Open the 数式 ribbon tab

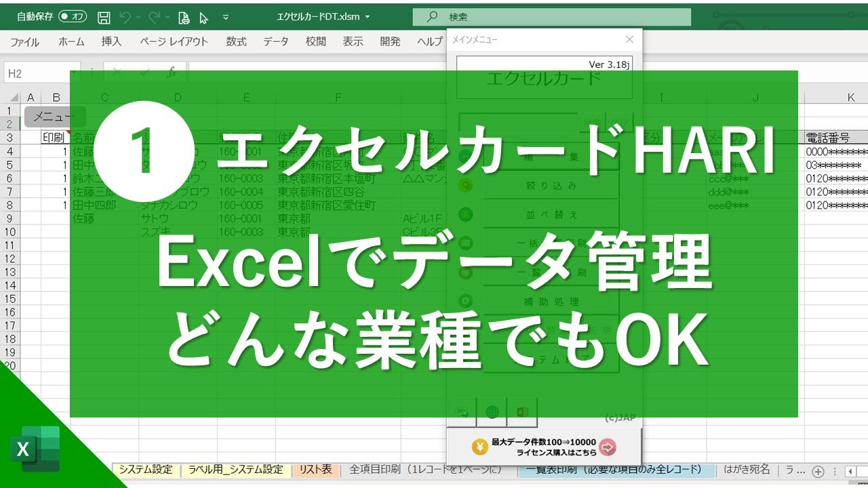(236, 41)
